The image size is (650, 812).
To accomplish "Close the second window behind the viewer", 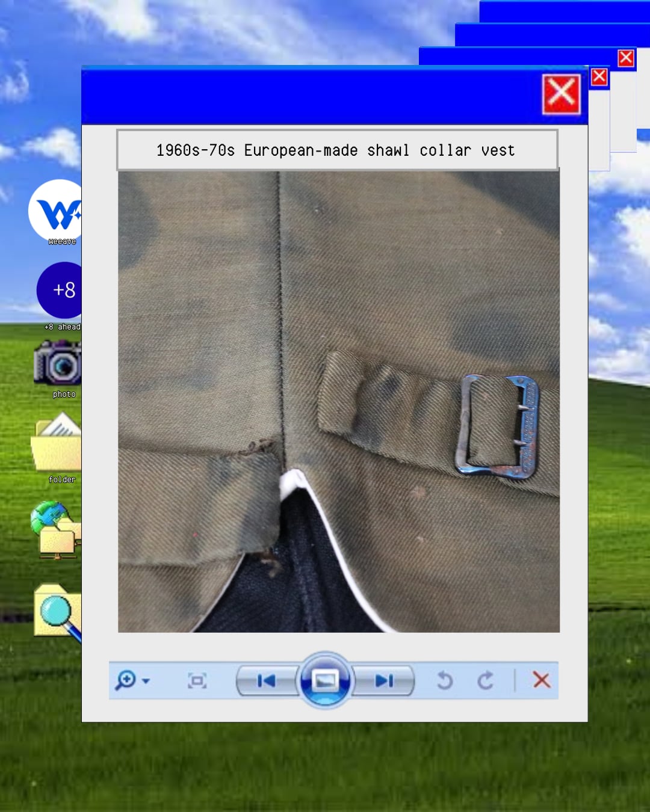I will pos(599,77).
